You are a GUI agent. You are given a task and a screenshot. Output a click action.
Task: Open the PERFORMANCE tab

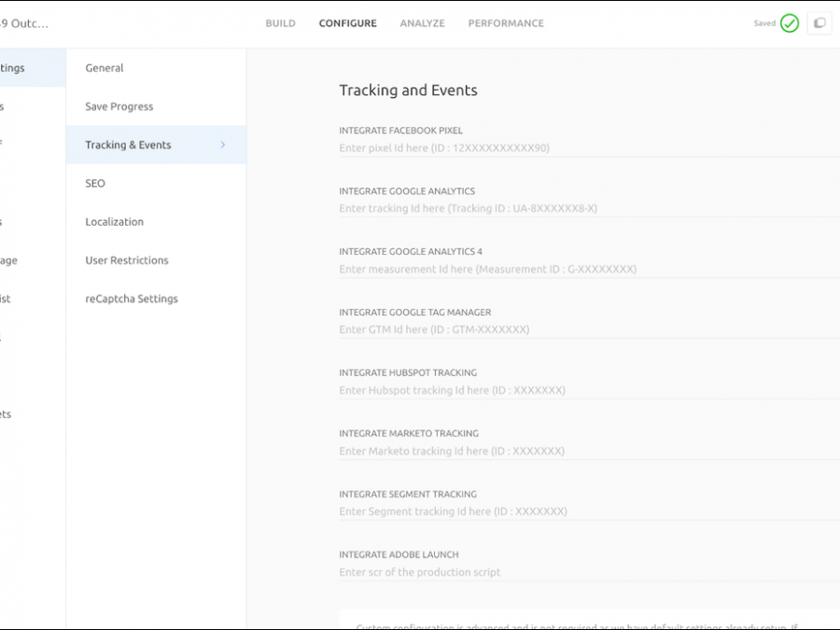[506, 23]
